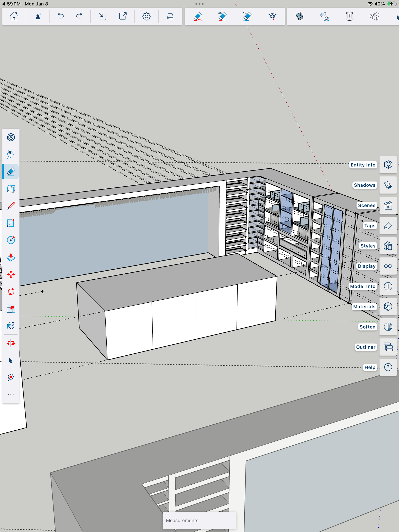399x532 pixels.
Task: Click the Home button
Action: coord(14,16)
